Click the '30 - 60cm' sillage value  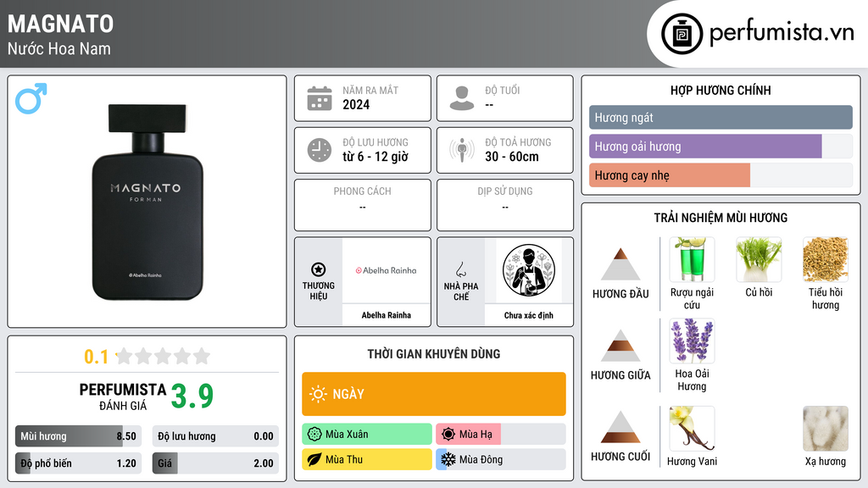512,157
